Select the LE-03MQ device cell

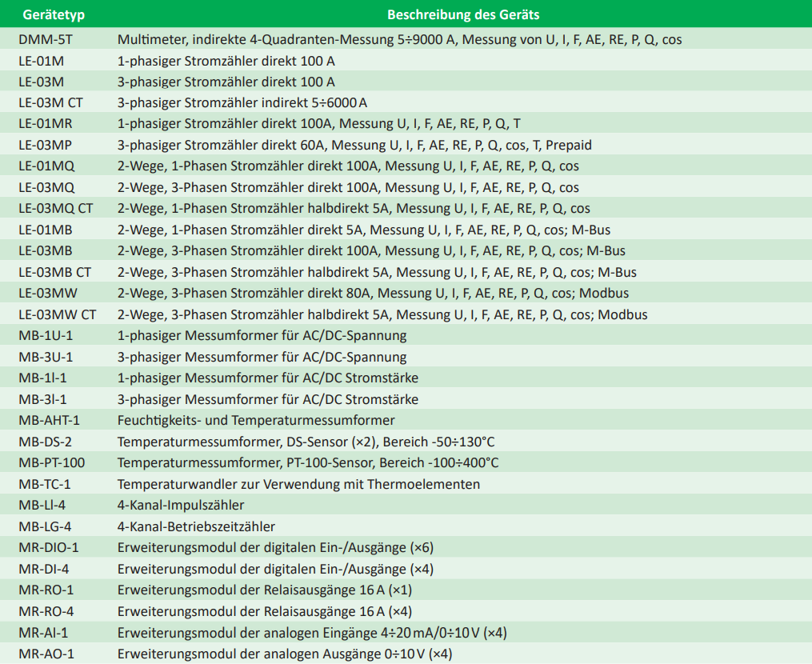click(46, 187)
